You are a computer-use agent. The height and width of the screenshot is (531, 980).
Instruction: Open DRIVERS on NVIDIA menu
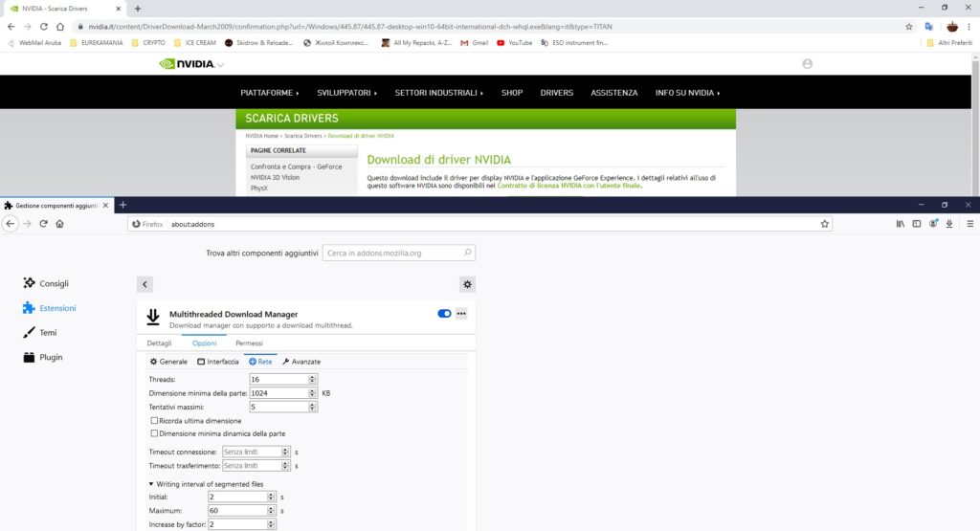click(x=557, y=93)
